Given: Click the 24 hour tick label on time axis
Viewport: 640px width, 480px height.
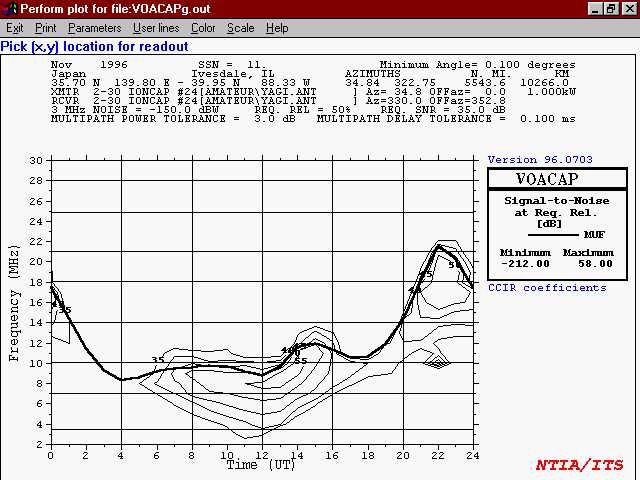Looking at the screenshot, I should tap(472, 455).
